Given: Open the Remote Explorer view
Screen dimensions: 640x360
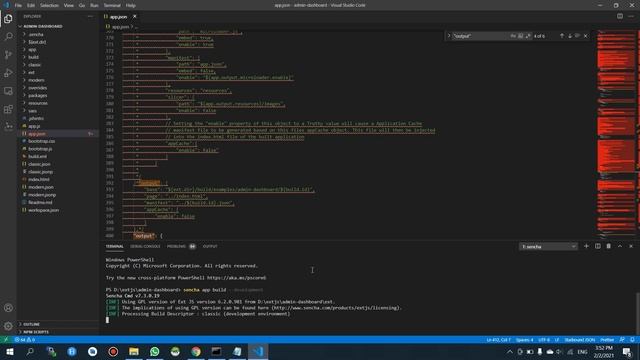Looking at the screenshot, I should pos(8,91).
